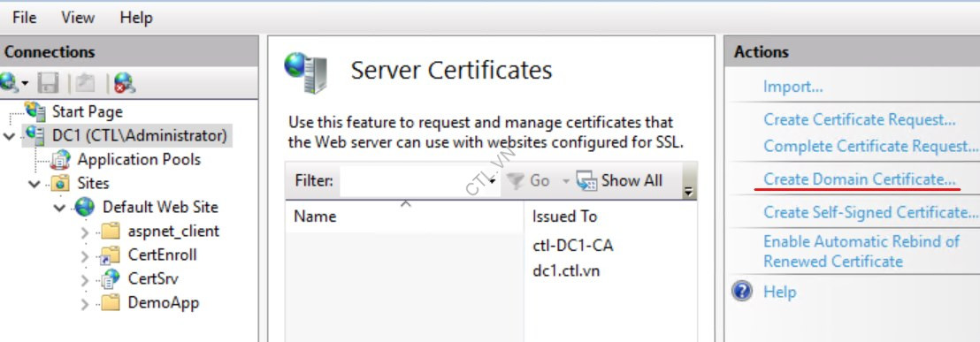Click the Default Web Site globe icon
Image resolution: width=980 pixels, height=342 pixels.
click(85, 207)
